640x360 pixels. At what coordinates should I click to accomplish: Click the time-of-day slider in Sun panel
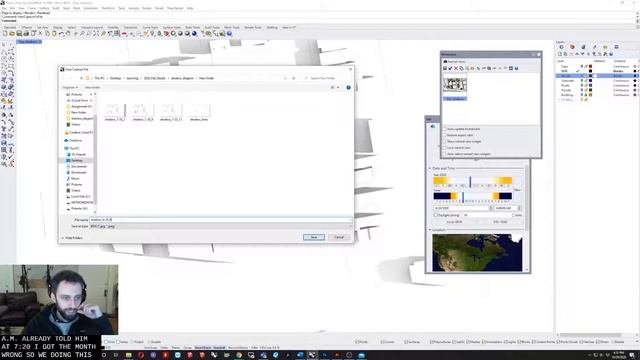pos(473,197)
